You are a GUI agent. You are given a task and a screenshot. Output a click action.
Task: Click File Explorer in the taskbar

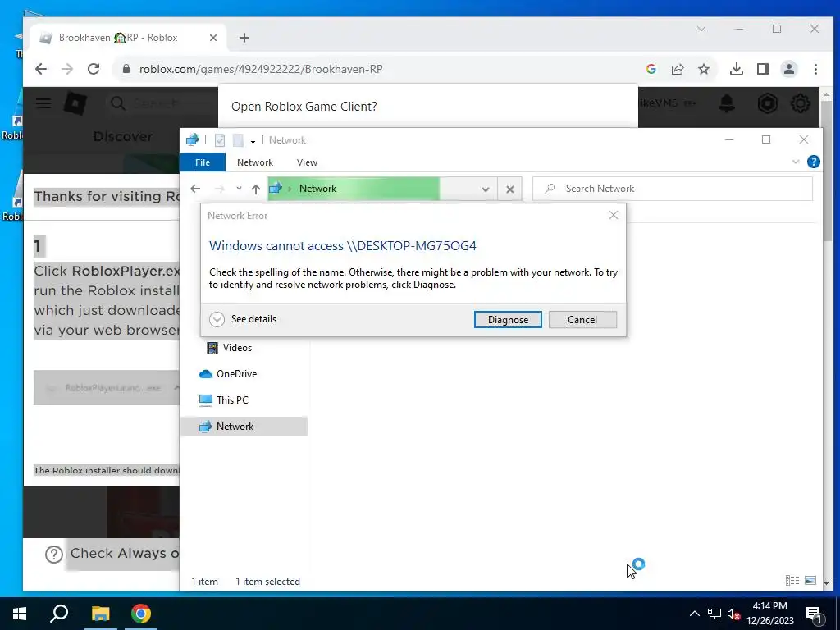(100, 614)
